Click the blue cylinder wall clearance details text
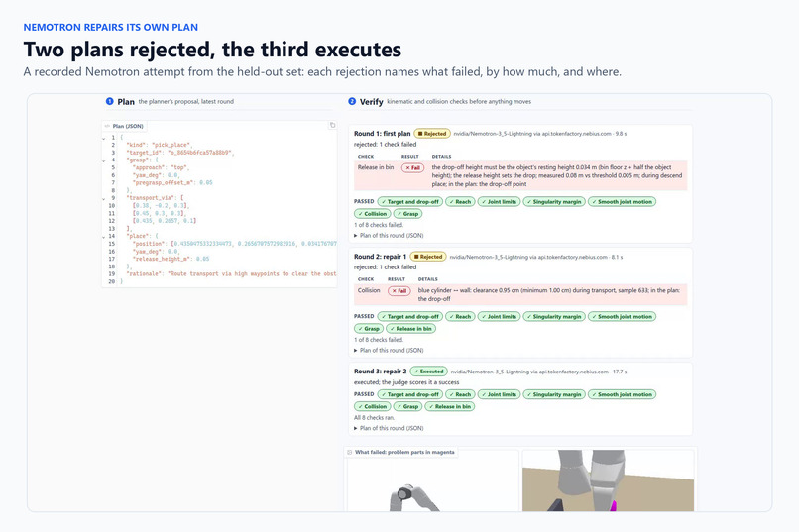The image size is (799, 532). click(x=549, y=295)
